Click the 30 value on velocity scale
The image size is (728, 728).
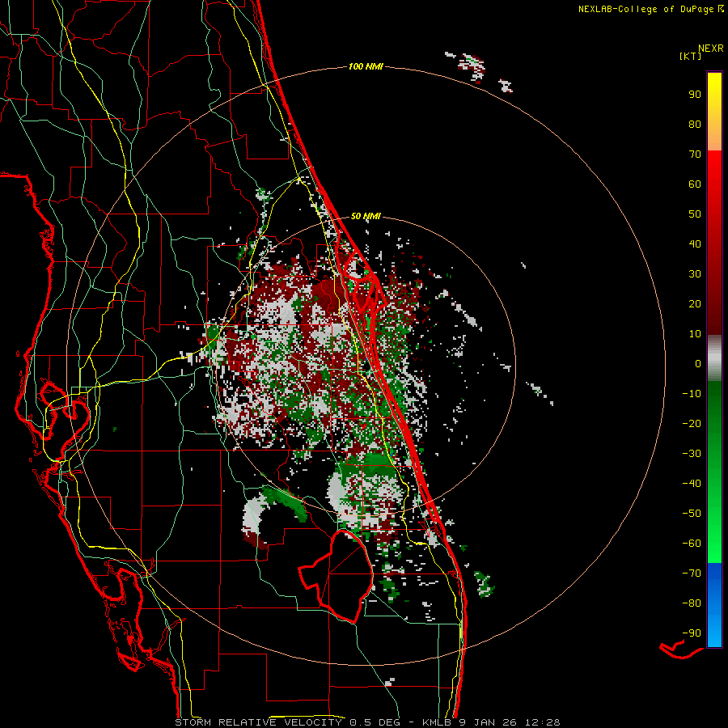click(695, 274)
